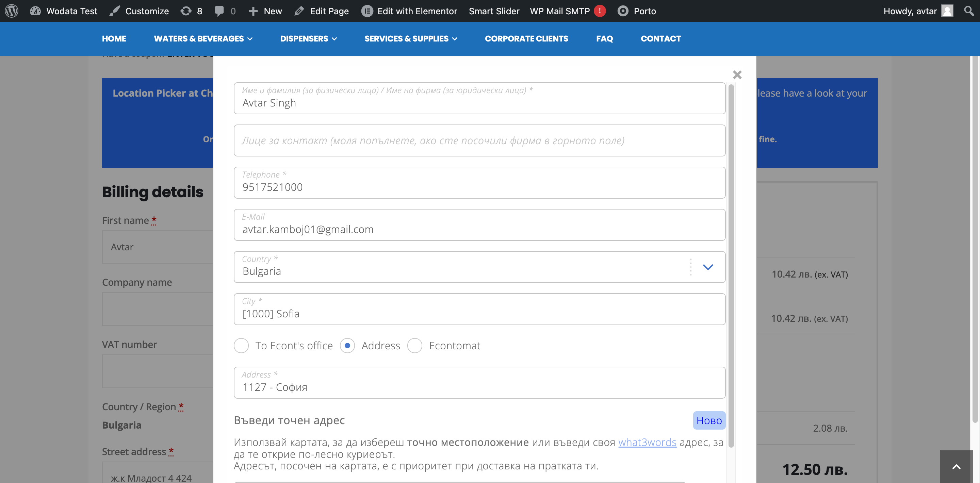Click the popup's vertical scrollbar
The image size is (980, 483).
731,266
